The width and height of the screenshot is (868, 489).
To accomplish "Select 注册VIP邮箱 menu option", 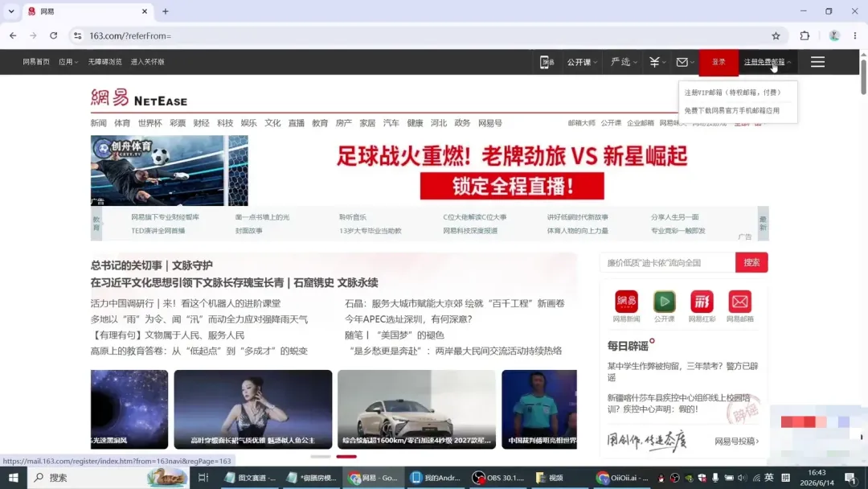I will pyautogui.click(x=732, y=92).
